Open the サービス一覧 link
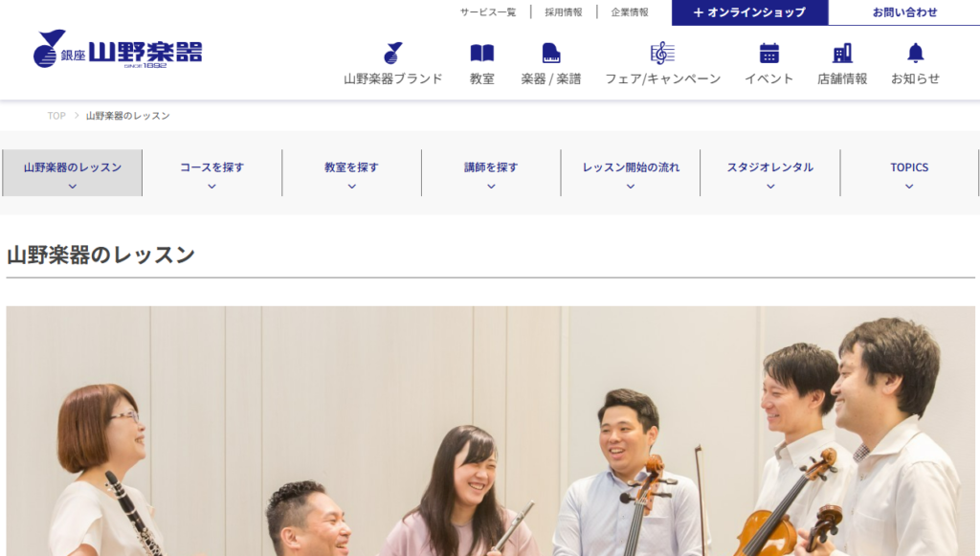Viewport: 980px width, 556px height. click(x=488, y=11)
